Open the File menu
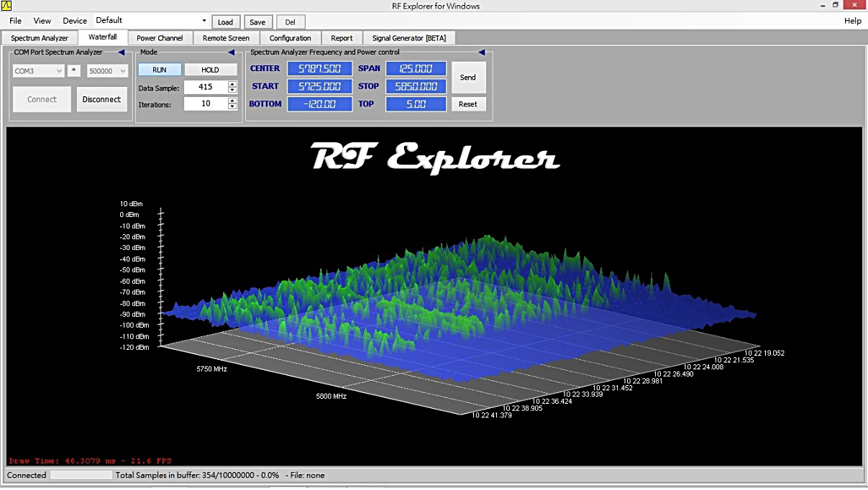 [15, 21]
